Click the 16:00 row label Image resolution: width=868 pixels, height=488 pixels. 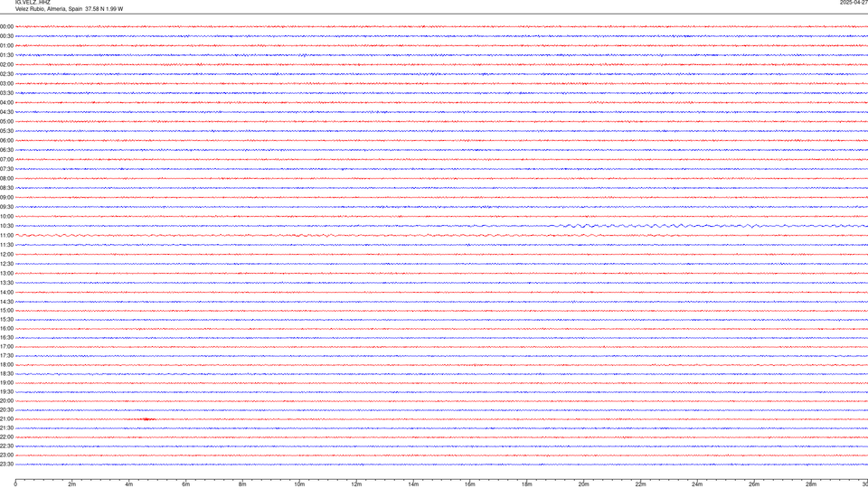(6, 329)
